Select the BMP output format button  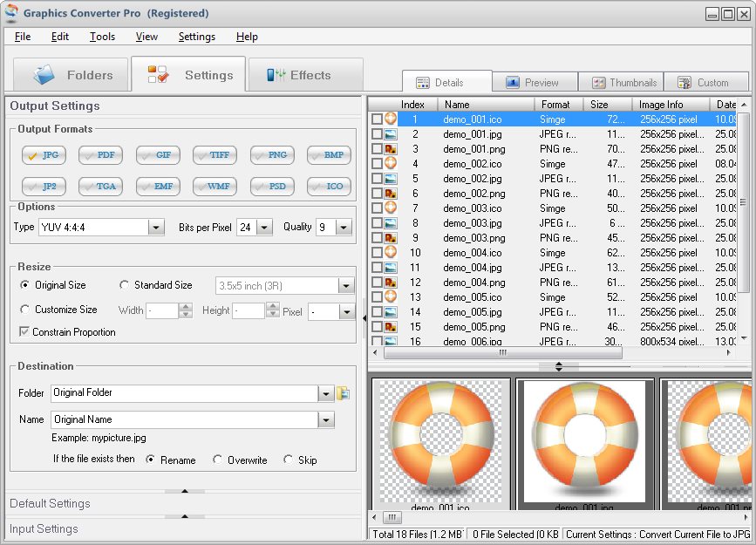[x=329, y=155]
